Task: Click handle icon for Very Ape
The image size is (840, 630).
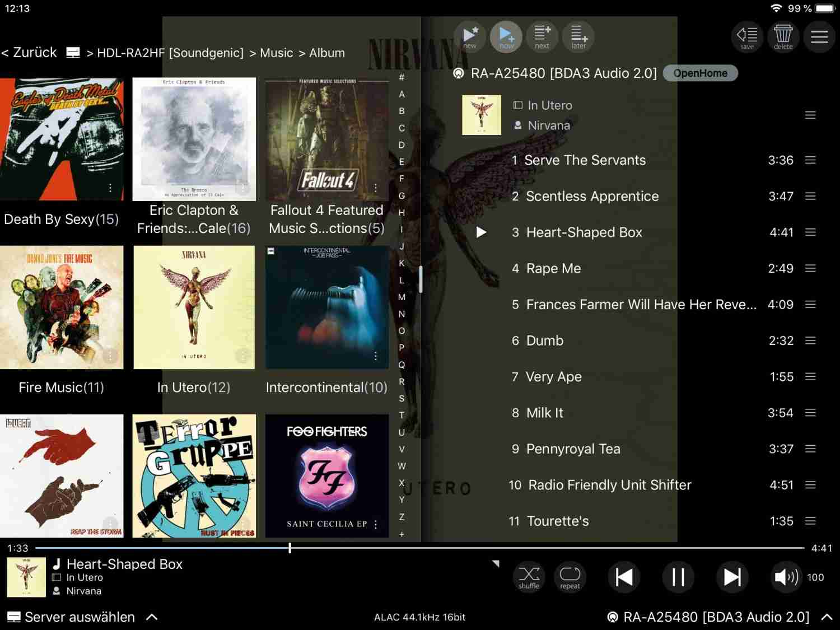Action: click(810, 376)
